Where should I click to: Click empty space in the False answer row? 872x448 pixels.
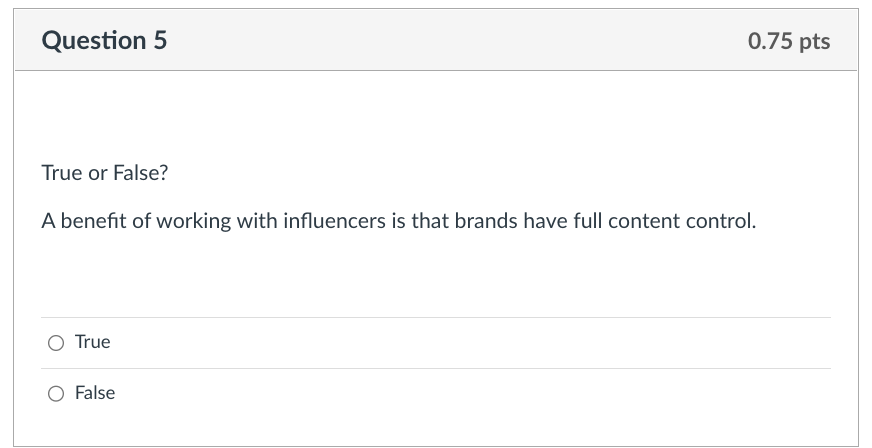pyautogui.click(x=450, y=394)
